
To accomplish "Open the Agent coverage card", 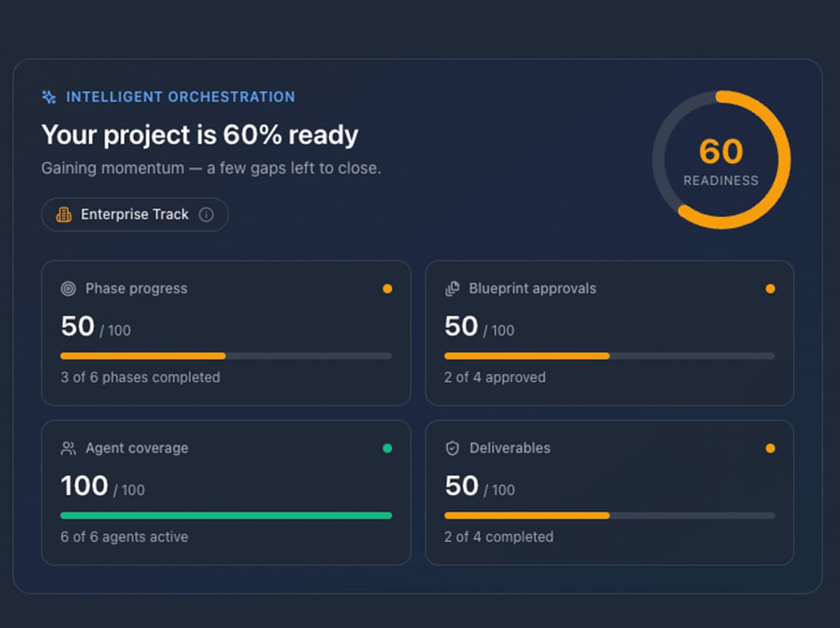I will pos(226,493).
